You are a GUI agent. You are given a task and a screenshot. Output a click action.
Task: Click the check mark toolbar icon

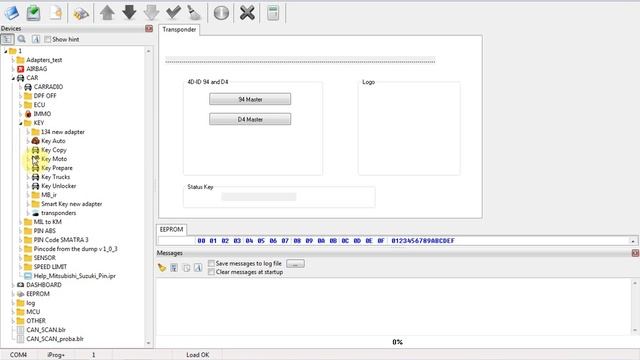173,13
